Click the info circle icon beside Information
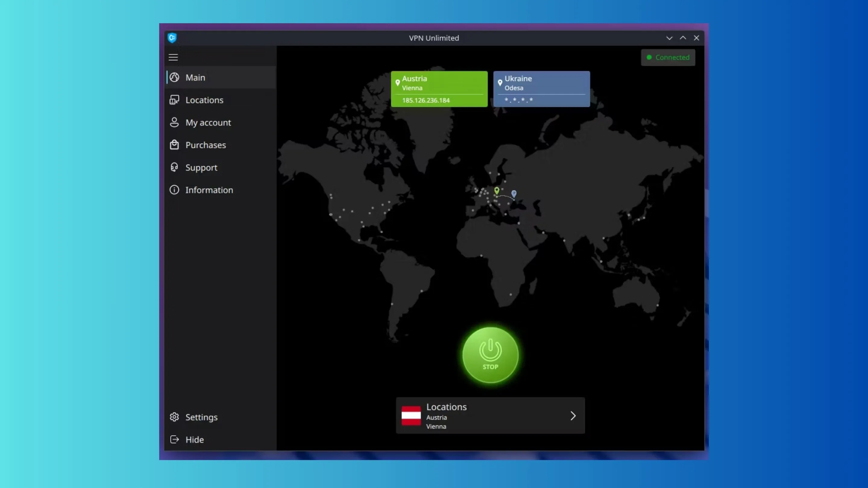868x488 pixels. point(174,190)
